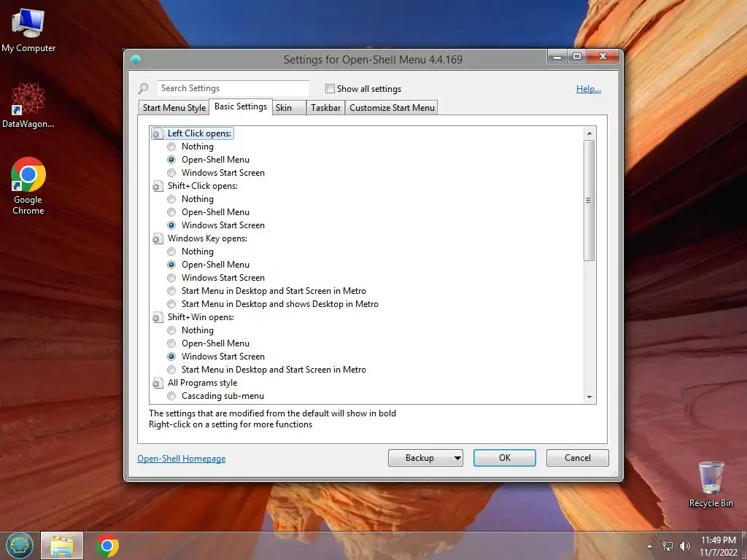
Task: Select the Shift+Win opens: heading
Action: [201, 317]
